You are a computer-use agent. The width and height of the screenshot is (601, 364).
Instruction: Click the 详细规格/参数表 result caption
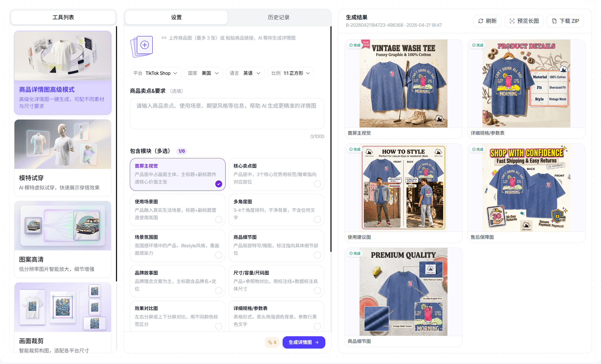pos(488,133)
